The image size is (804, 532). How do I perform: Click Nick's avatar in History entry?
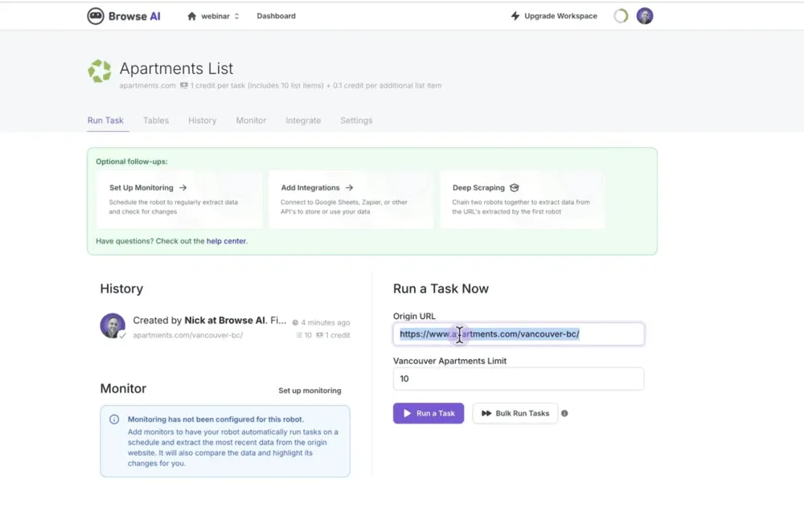point(113,325)
